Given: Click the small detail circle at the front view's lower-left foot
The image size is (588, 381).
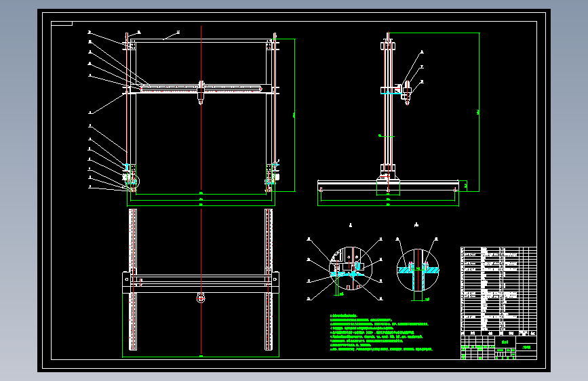Looking at the screenshot, I should (x=134, y=182).
